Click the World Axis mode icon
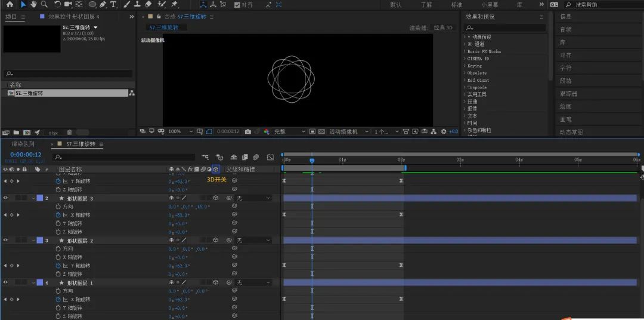The width and height of the screenshot is (644, 320). click(213, 5)
